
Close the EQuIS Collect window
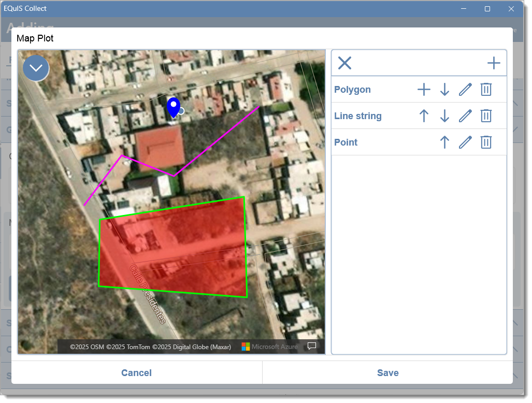coord(511,9)
